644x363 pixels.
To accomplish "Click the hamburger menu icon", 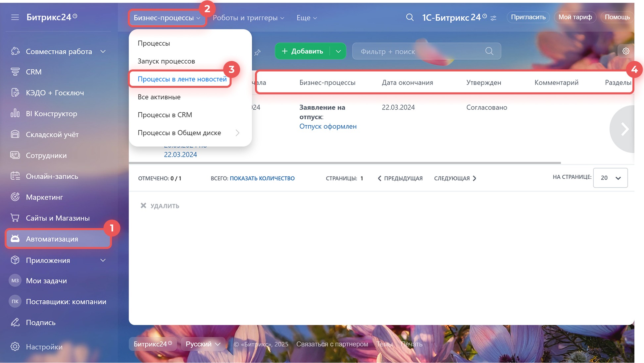I will click(x=15, y=17).
